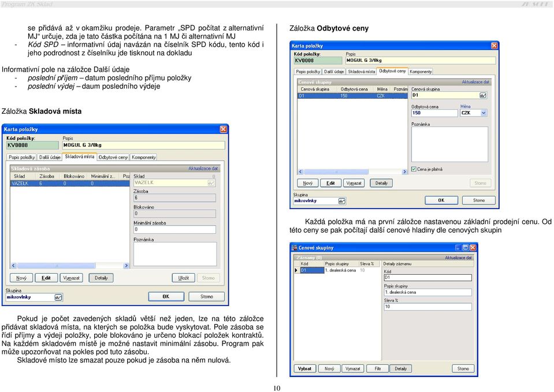Click Nový button in Skladová místa dialog

click(x=21, y=278)
